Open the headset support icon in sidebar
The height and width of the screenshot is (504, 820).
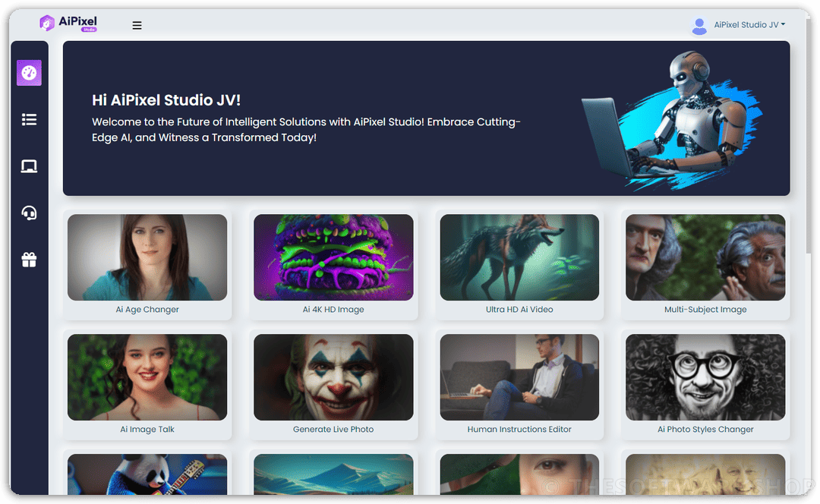(29, 213)
